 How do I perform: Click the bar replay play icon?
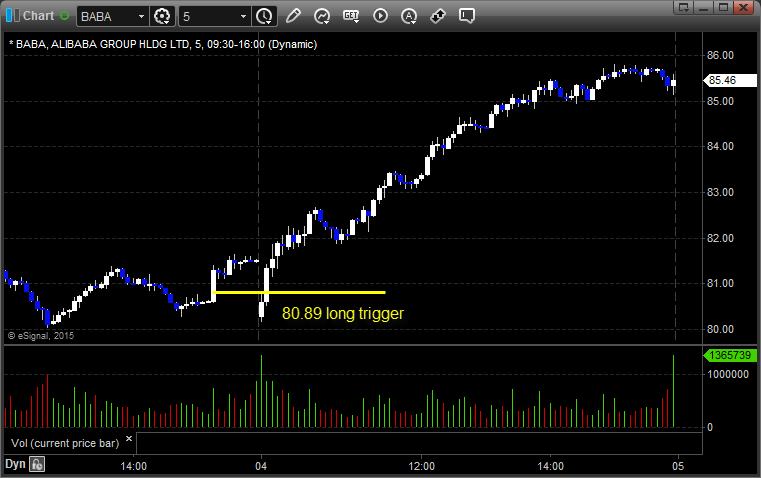(x=380, y=16)
